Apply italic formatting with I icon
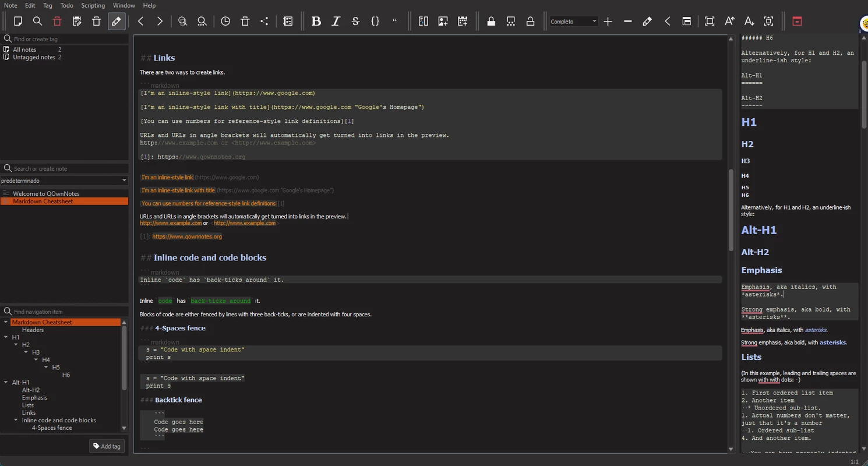This screenshot has width=868, height=466. pos(336,22)
